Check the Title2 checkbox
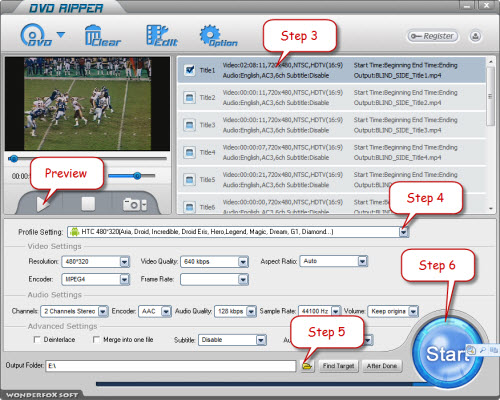The width and height of the screenshot is (500, 400). tap(189, 98)
